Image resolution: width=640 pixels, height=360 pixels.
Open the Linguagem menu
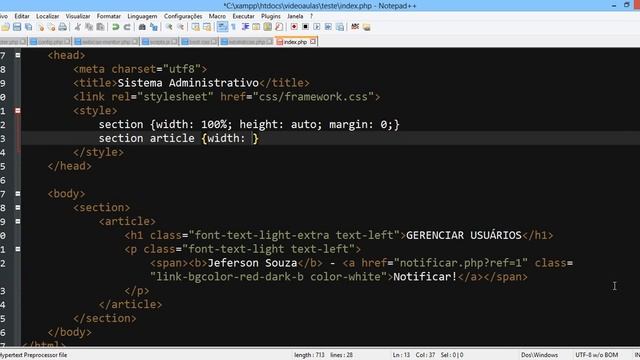tap(142, 16)
